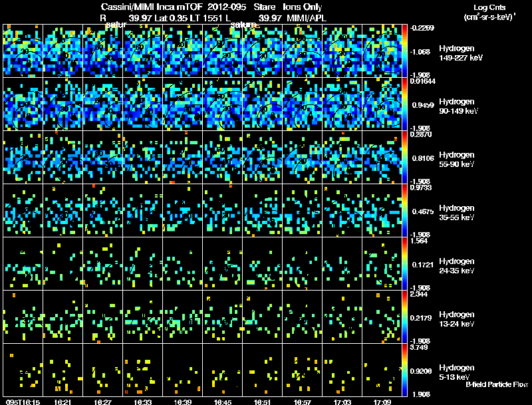Screen dimensions: 532x405
Task: Click the Hydrogen 149-227 keV color bar
Action: point(404,51)
